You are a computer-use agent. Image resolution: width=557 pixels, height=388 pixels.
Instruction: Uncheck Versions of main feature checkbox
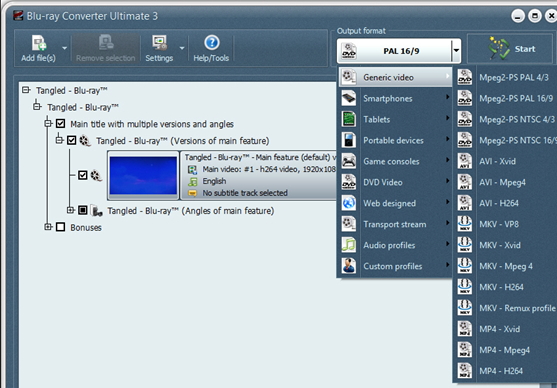[x=72, y=140]
